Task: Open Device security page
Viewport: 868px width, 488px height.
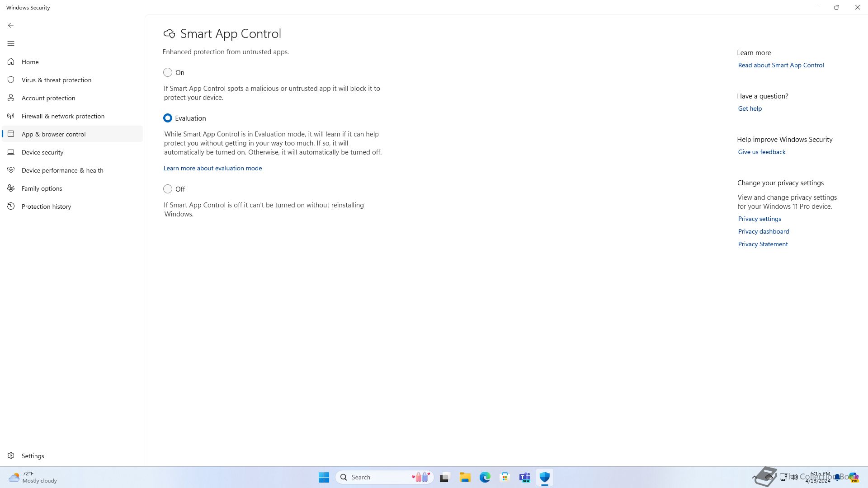Action: (72, 152)
